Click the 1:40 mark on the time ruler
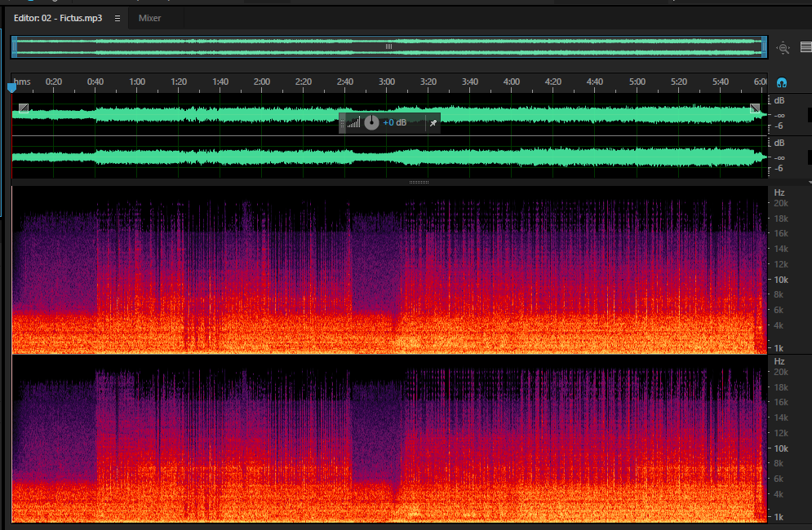Viewport: 812px width, 530px height. (220, 82)
